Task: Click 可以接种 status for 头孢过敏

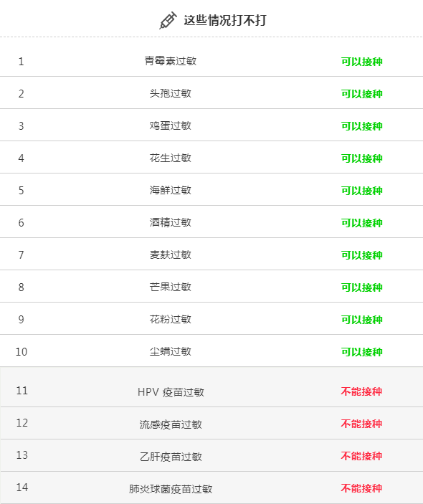Action: click(x=361, y=94)
